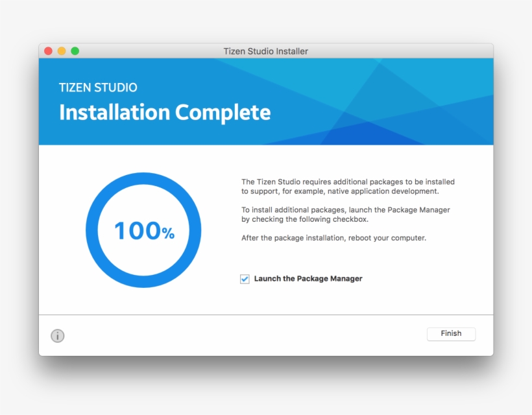Click the 100% progress ring
Image resolution: width=532 pixels, height=415 pixels.
pyautogui.click(x=143, y=230)
